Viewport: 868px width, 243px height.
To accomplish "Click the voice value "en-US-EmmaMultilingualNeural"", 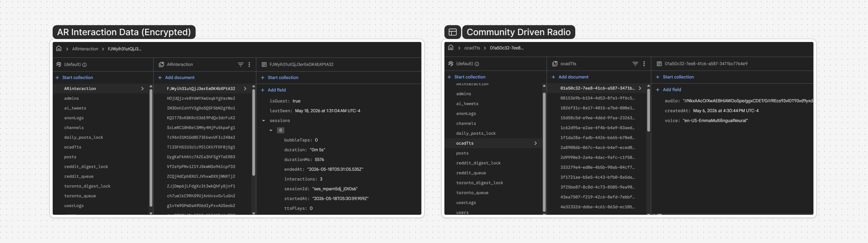I will pos(715,121).
